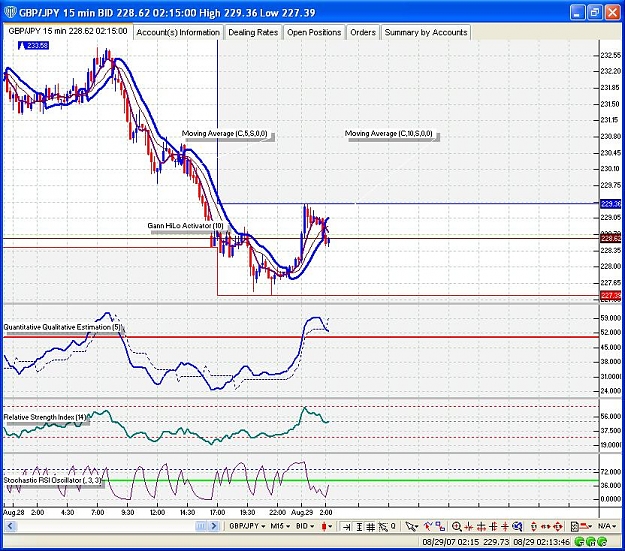625x551 pixels.
Task: Switch to the Dealing Rates tab
Action: pos(253,32)
